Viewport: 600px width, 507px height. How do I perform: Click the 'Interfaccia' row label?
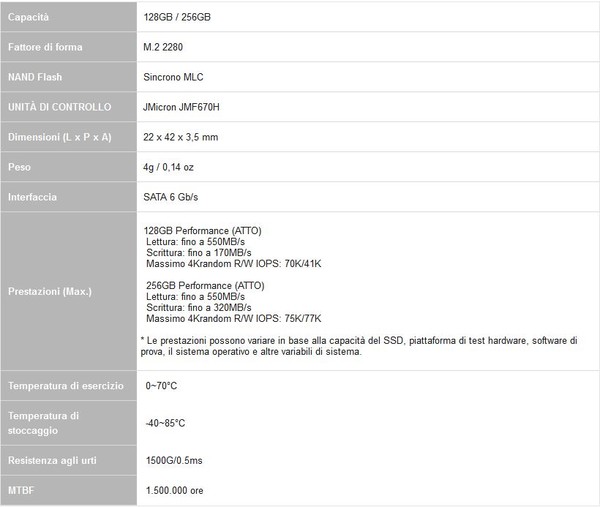[33, 197]
